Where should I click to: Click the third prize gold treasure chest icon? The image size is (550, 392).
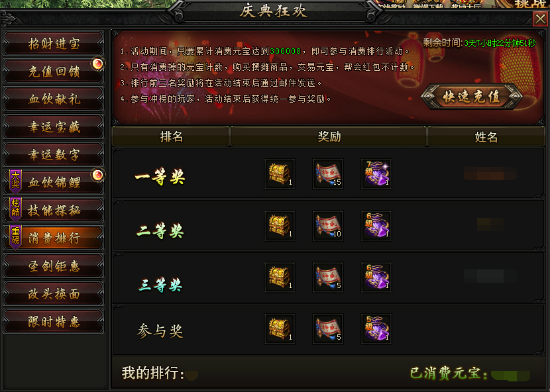pos(280,277)
